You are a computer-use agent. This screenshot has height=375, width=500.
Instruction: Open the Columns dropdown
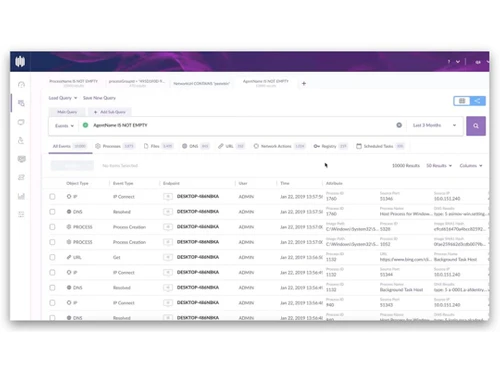471,166
